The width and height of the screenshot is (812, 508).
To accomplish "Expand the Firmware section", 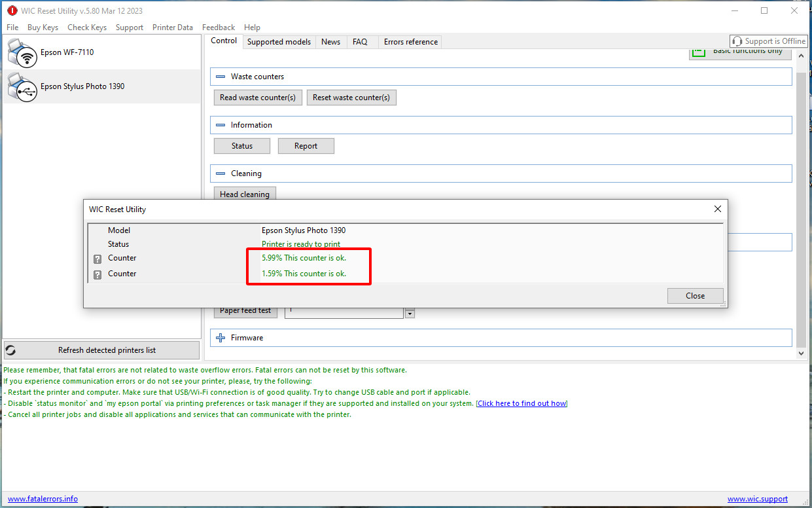I will tap(221, 338).
